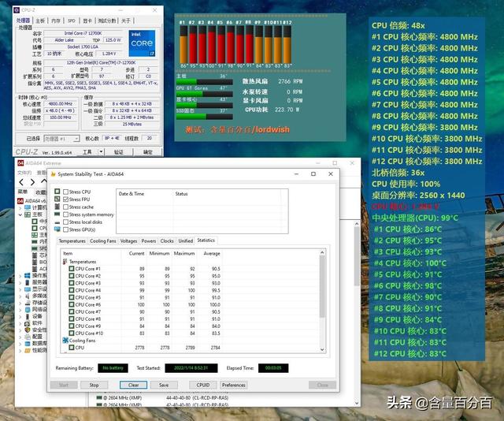
Task: Open the 处理器 #1 selection combo box
Action: tap(61, 139)
